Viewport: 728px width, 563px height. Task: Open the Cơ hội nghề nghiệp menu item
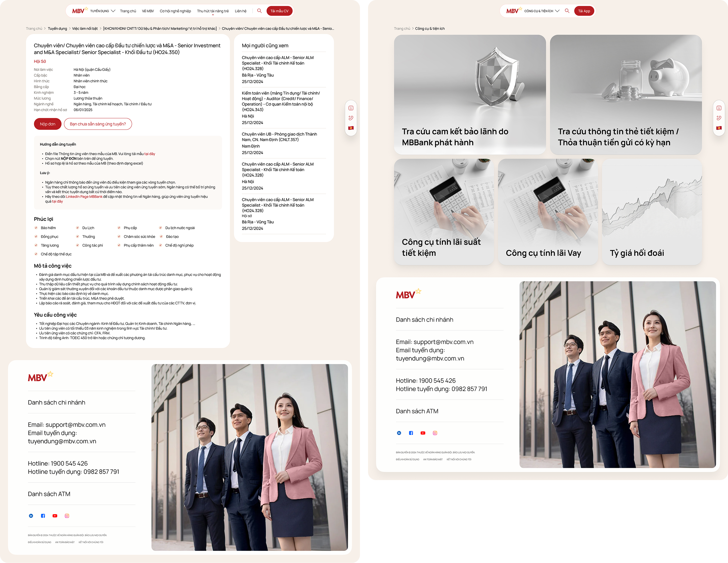(175, 11)
